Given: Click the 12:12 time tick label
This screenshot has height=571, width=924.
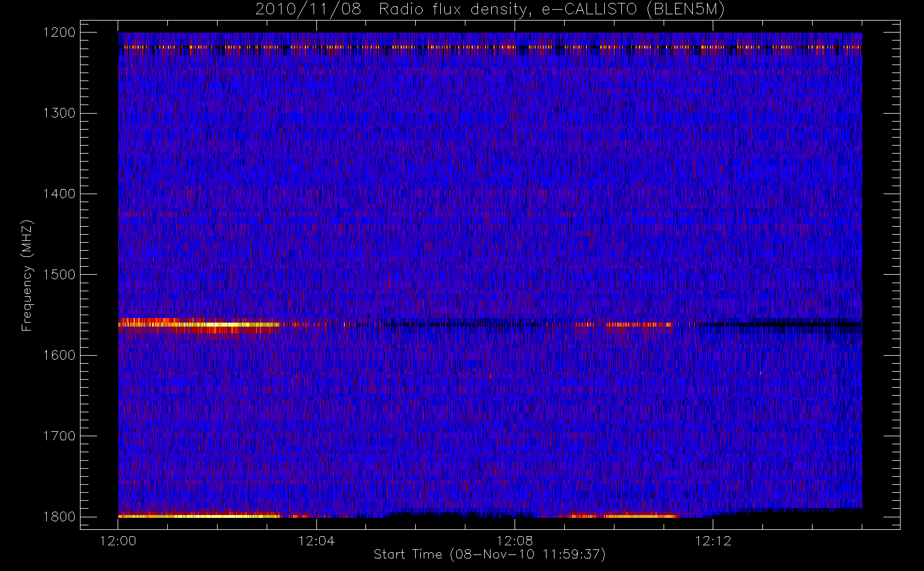Looking at the screenshot, I should 713,541.
